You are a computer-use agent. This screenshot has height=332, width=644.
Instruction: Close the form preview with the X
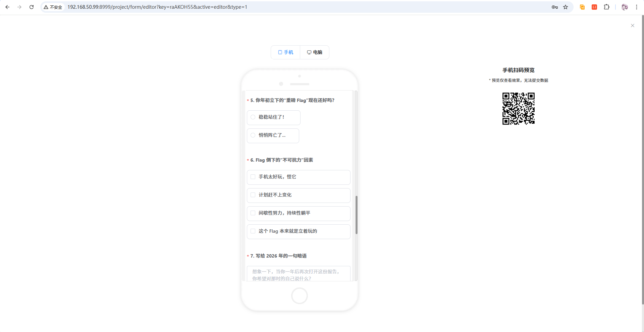(x=633, y=25)
